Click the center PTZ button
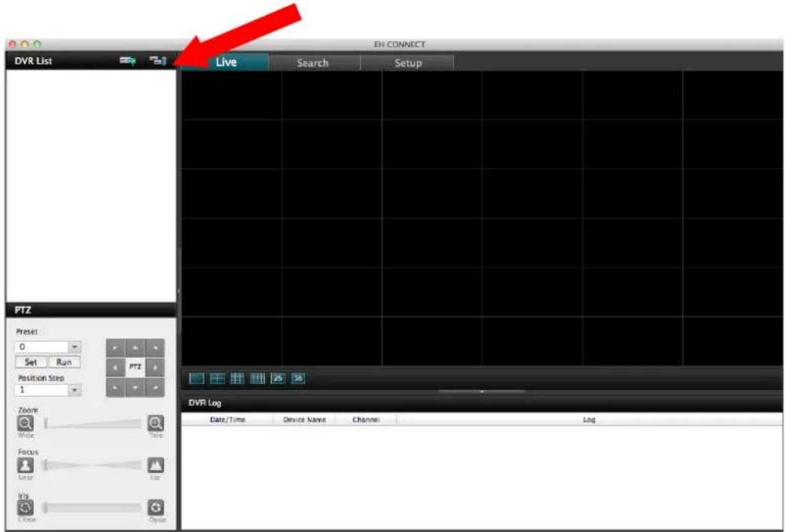The width and height of the screenshot is (785, 532). pyautogui.click(x=134, y=368)
